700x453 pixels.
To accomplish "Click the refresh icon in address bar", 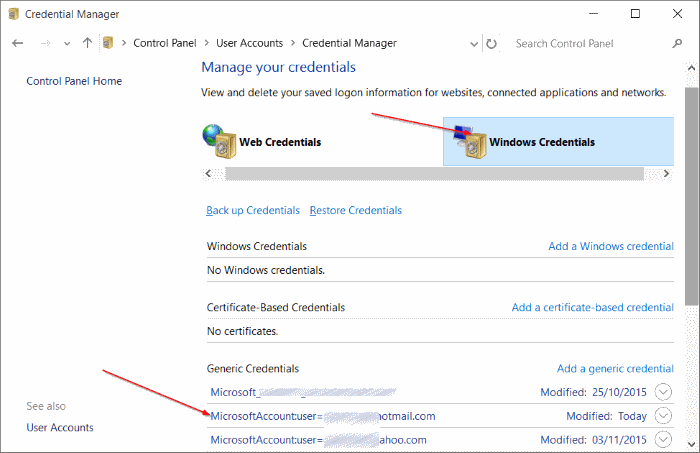I will pyautogui.click(x=491, y=44).
